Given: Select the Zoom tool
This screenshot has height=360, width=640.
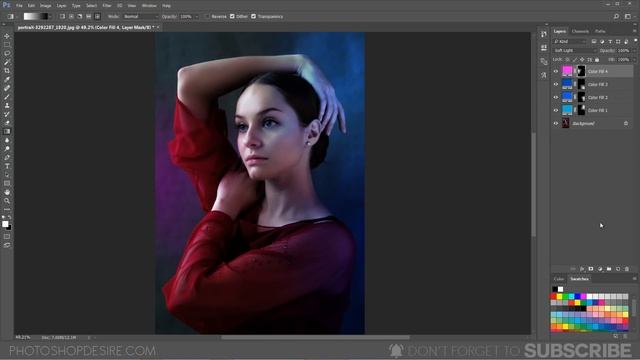Looking at the screenshot, I should tap(7, 201).
